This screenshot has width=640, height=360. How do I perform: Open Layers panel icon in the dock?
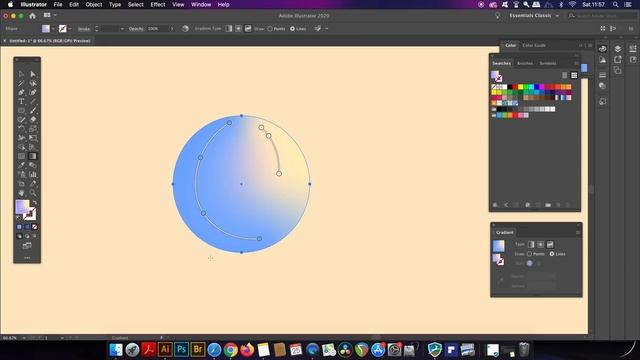pyautogui.click(x=618, y=49)
